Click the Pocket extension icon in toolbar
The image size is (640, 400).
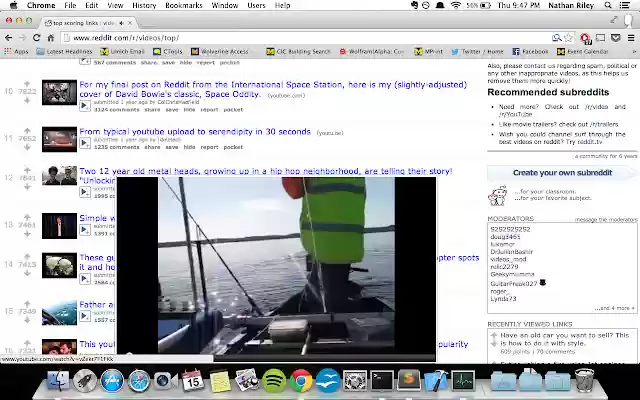tap(616, 38)
